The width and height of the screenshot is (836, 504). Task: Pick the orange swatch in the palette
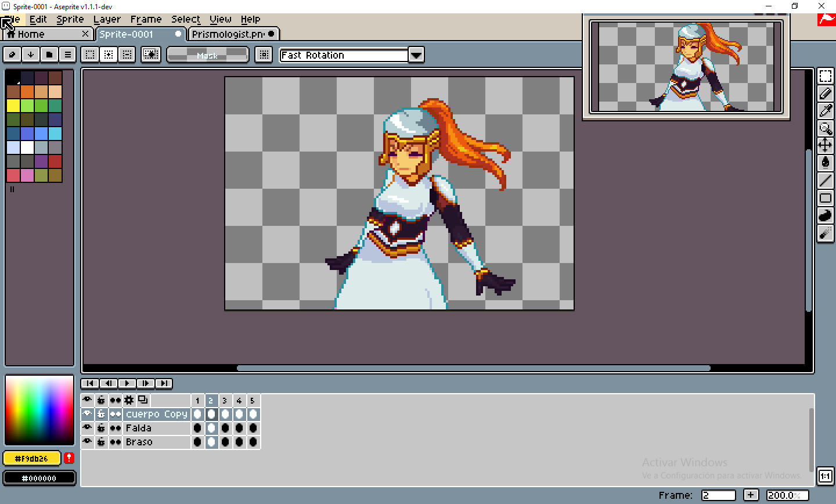coord(27,91)
